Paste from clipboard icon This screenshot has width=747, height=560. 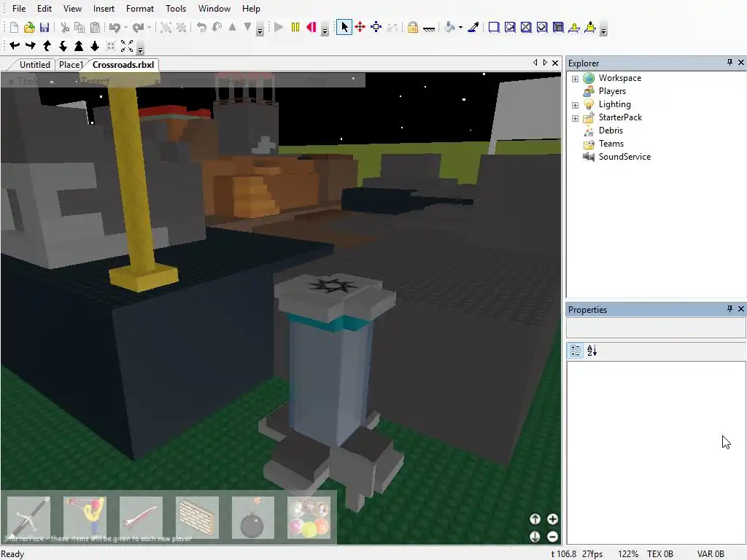pyautogui.click(x=96, y=28)
